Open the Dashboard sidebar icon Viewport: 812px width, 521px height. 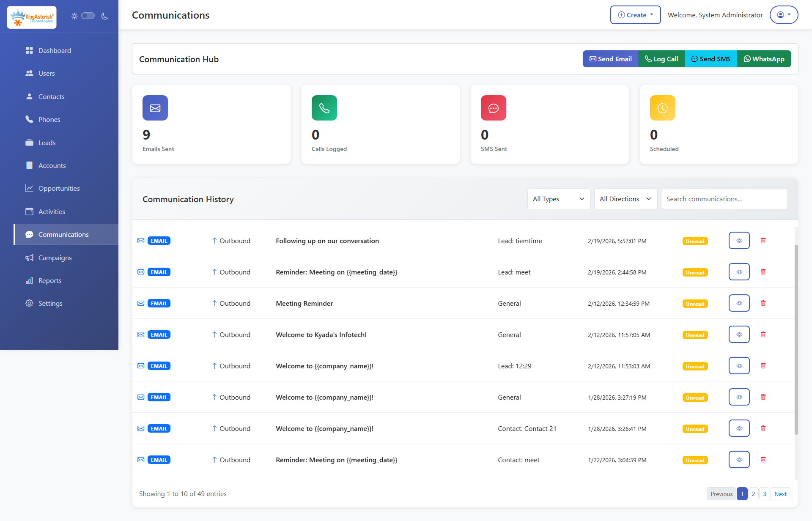pos(29,50)
